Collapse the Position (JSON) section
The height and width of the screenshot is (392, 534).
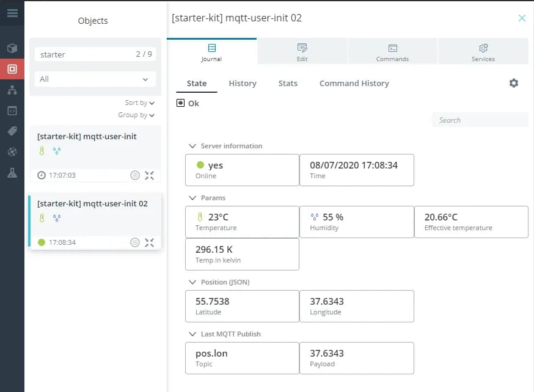tap(193, 282)
